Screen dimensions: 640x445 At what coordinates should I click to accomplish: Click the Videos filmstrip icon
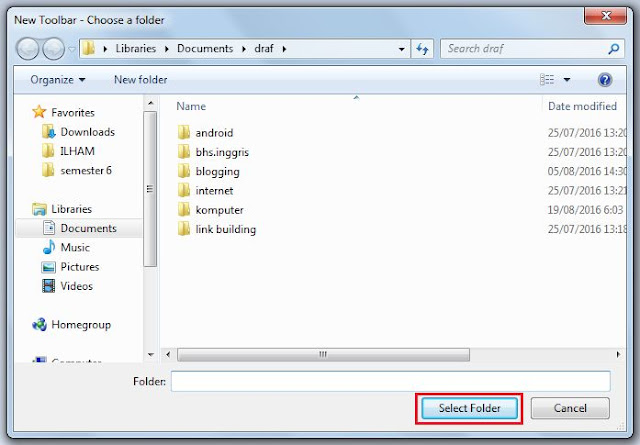pos(49,286)
